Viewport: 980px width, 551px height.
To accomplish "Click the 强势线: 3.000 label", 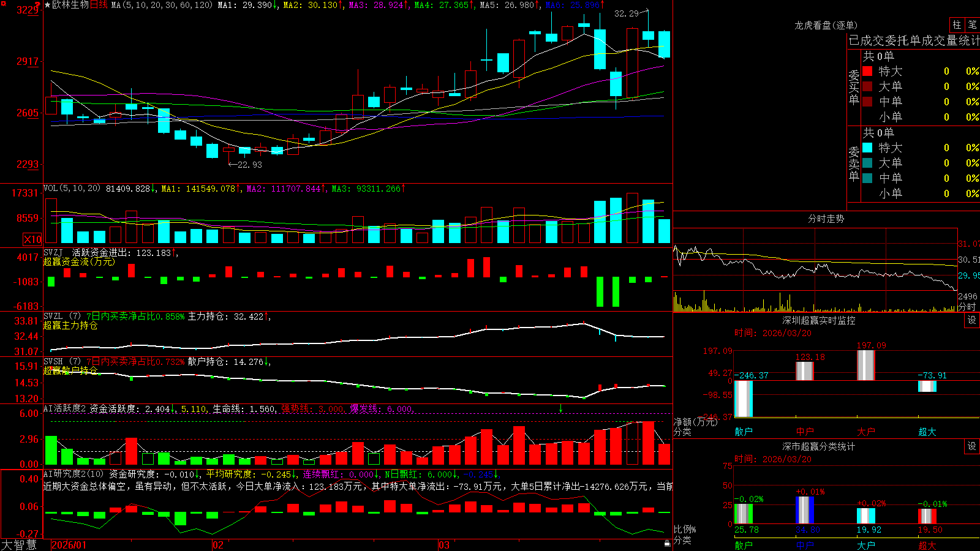I will (x=313, y=409).
